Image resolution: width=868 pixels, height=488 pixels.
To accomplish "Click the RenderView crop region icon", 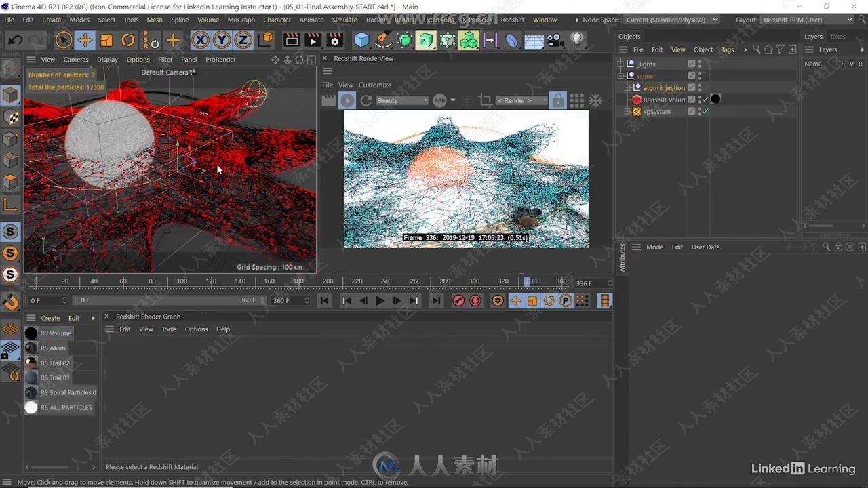I will (x=485, y=100).
